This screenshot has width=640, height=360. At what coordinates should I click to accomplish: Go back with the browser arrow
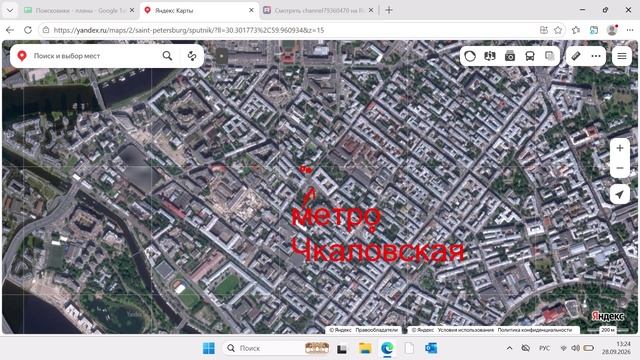pyautogui.click(x=10, y=30)
